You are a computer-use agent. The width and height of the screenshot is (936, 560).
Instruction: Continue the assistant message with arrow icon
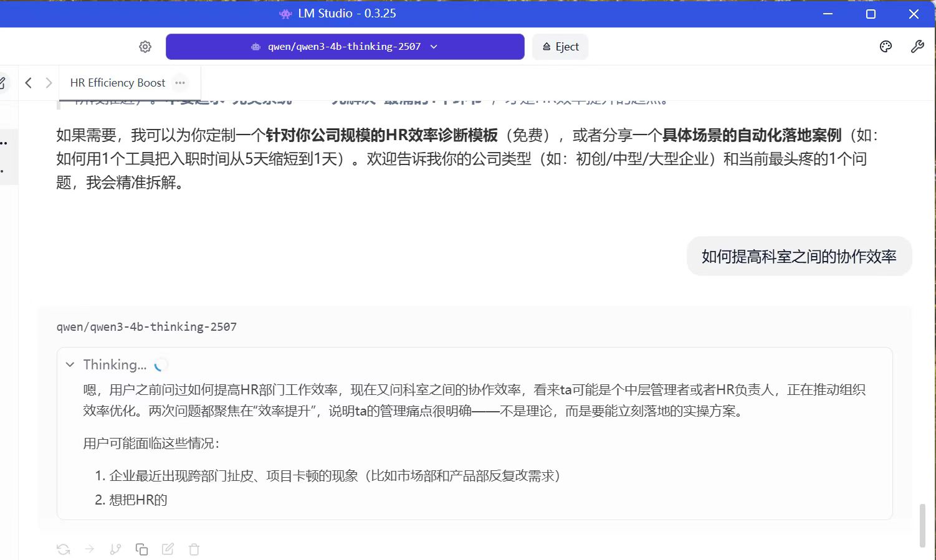[90, 549]
